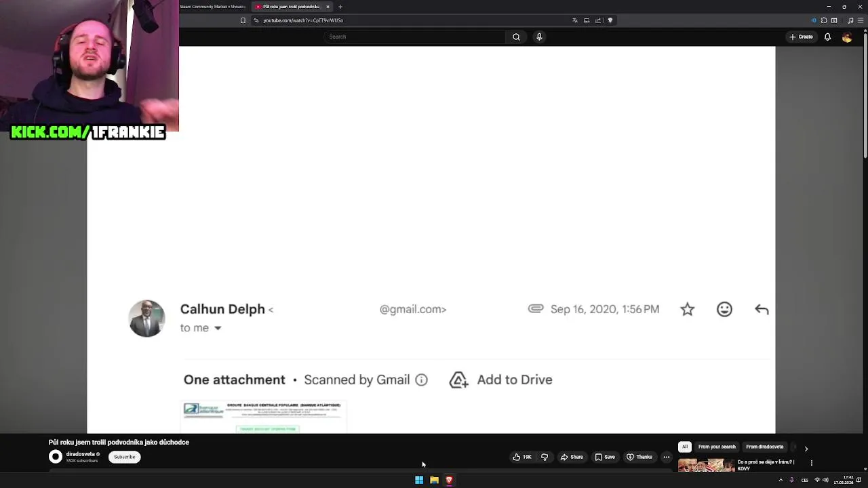Click the YouTube search magnifier button
The image size is (868, 488).
(x=516, y=37)
